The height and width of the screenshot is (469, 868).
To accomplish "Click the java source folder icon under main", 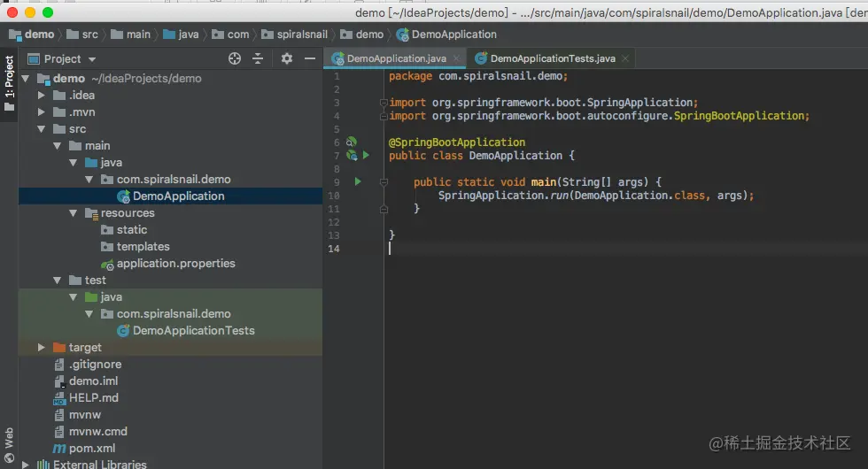I will click(91, 163).
